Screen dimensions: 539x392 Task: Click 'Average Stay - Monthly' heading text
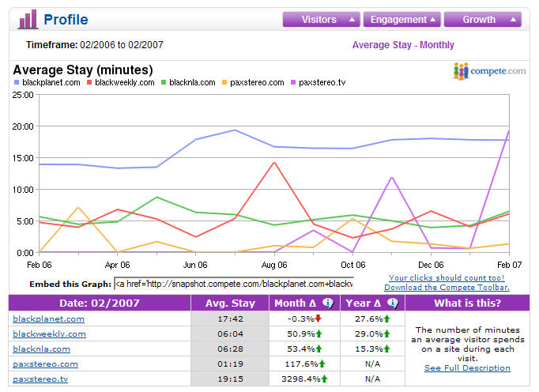pos(403,45)
